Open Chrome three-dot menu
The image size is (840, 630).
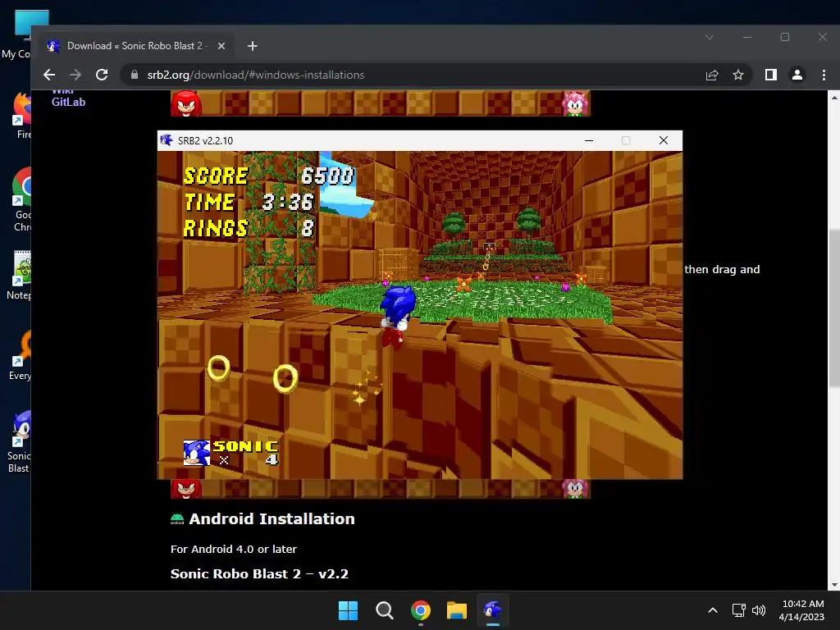(x=824, y=75)
